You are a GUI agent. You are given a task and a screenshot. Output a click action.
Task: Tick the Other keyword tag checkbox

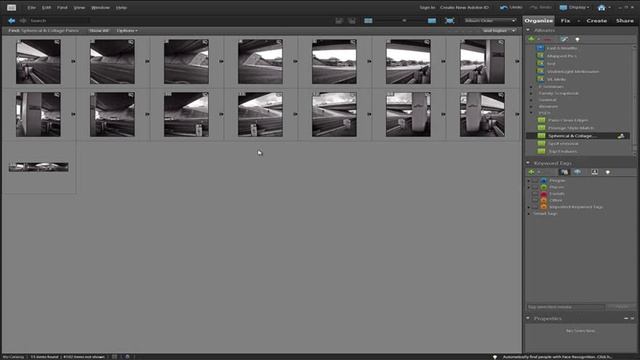coord(535,200)
